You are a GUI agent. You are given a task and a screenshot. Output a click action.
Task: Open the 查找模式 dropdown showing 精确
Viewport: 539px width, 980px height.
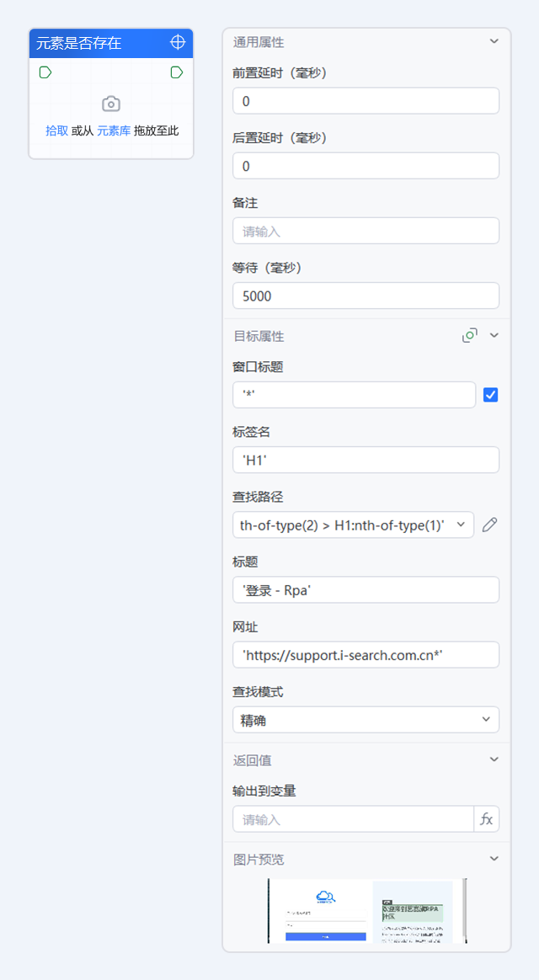click(x=366, y=719)
